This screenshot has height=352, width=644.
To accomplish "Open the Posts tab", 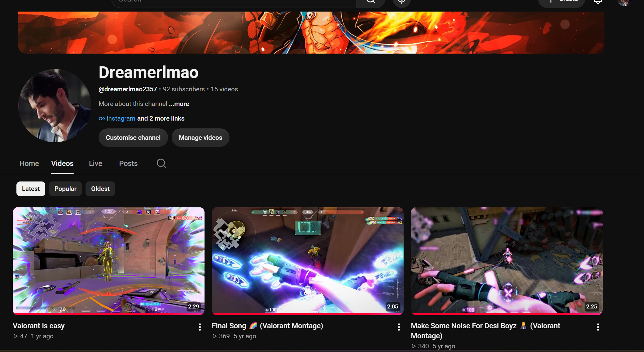I will click(x=128, y=164).
